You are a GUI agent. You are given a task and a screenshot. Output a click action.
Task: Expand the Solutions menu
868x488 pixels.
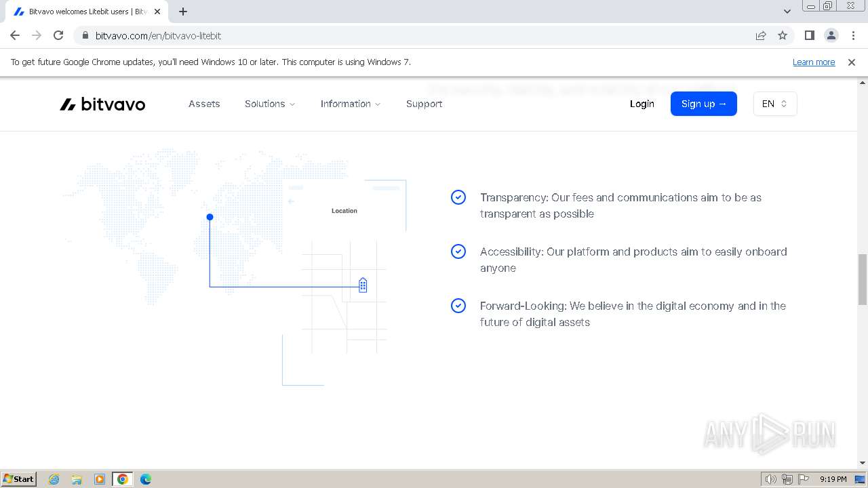pyautogui.click(x=270, y=104)
